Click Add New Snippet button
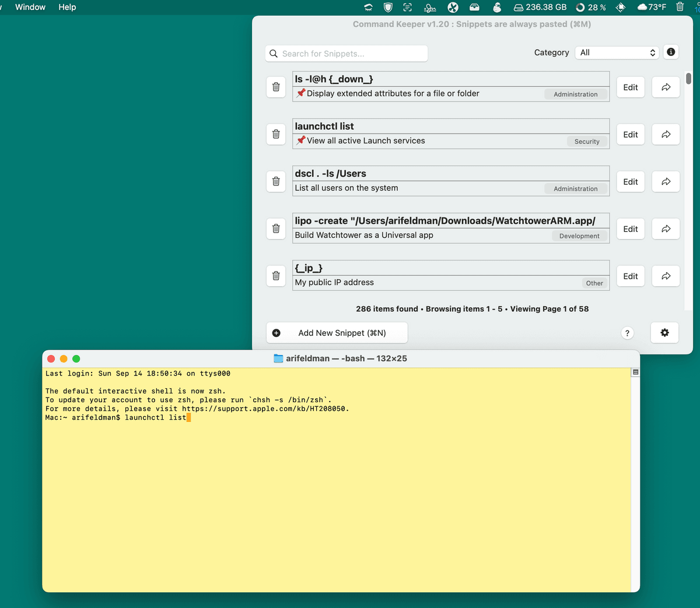 [x=337, y=333]
